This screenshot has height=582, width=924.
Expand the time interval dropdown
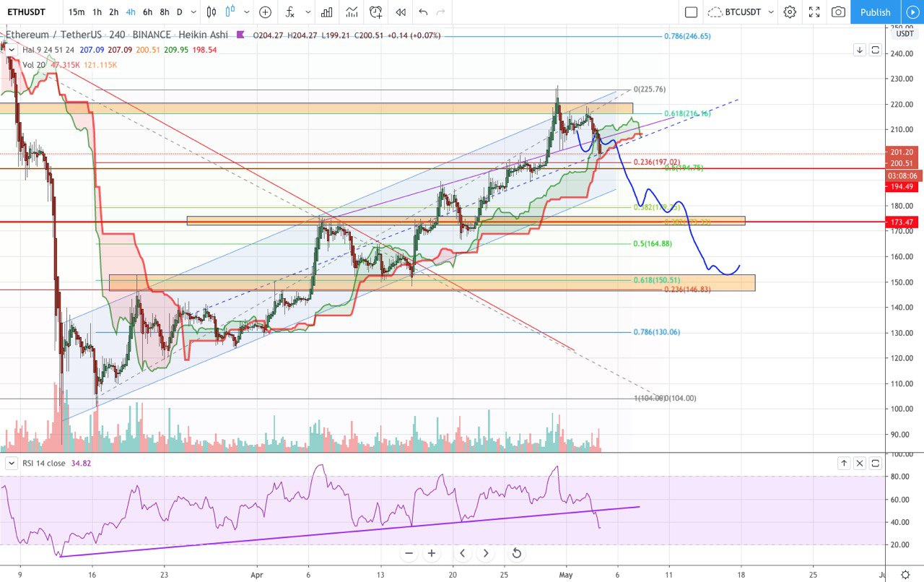coord(194,12)
